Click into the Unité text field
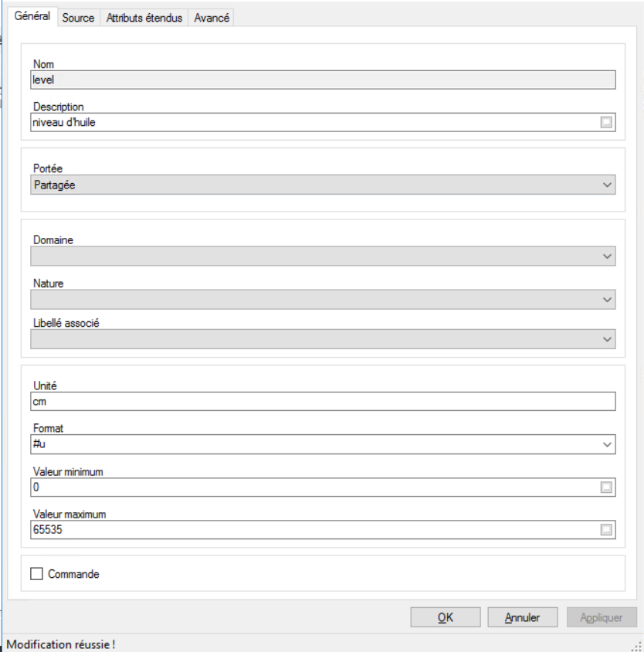The image size is (644, 652). 323,402
